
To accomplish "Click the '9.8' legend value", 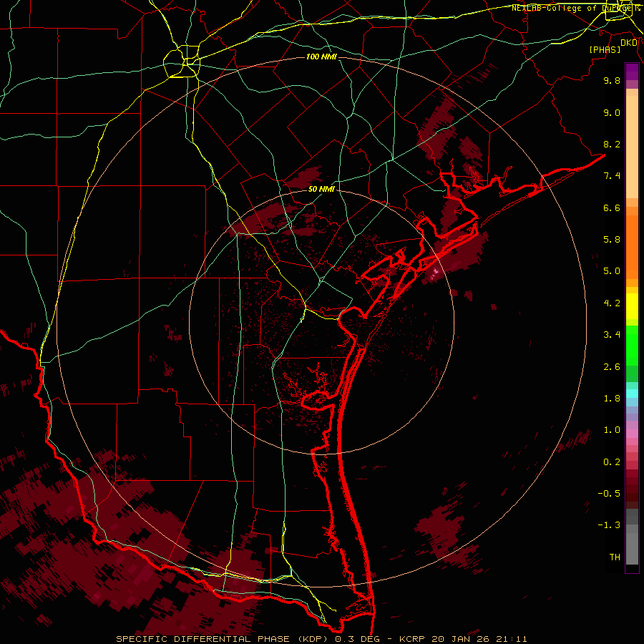I will [x=612, y=80].
